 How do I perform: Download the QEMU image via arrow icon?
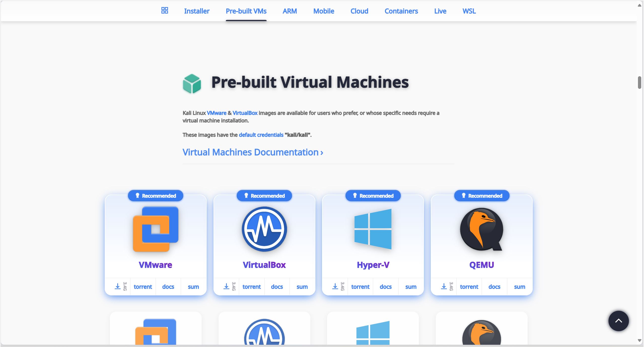pyautogui.click(x=444, y=286)
